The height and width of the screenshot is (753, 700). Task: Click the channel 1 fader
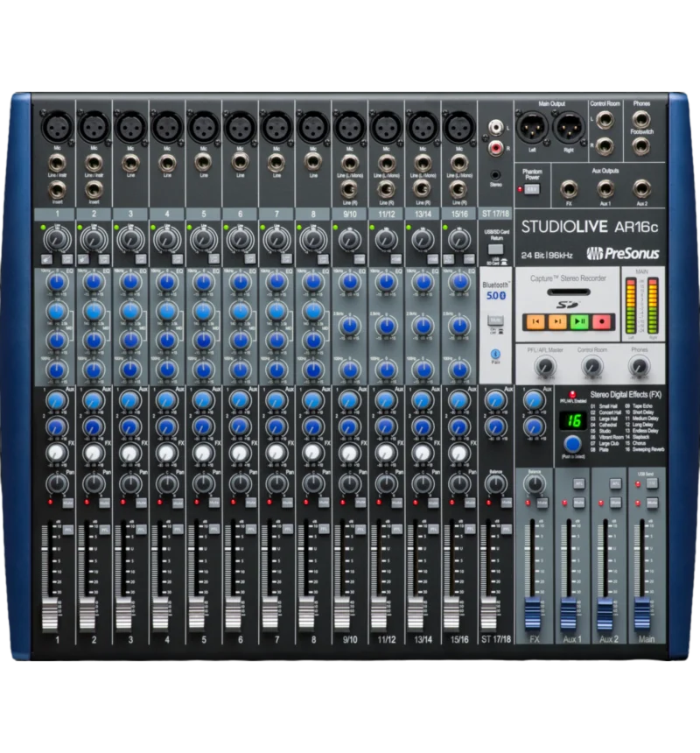[50, 614]
